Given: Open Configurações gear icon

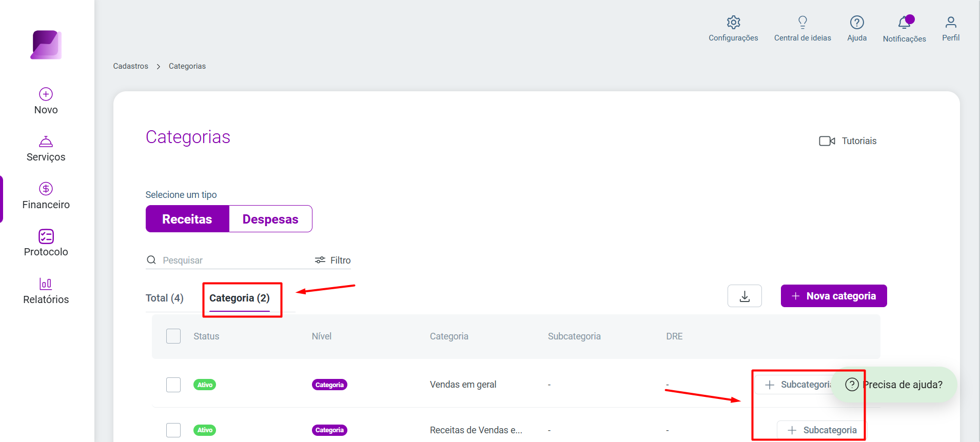Looking at the screenshot, I should [x=733, y=22].
